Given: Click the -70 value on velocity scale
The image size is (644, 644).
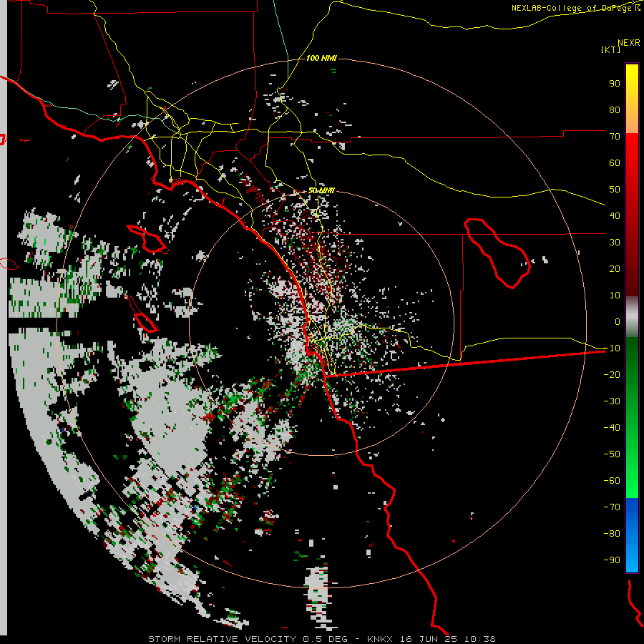Looking at the screenshot, I should coord(612,507).
